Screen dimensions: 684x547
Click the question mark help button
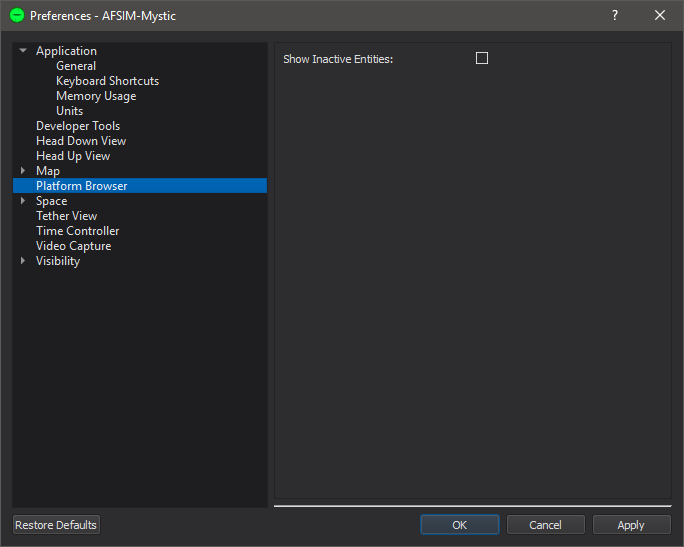(x=614, y=15)
